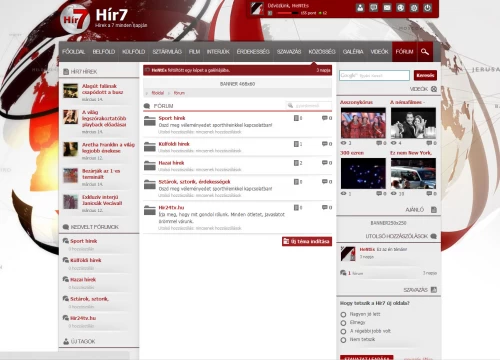Click the Ajánló section icon
The image size is (500, 360).
pyautogui.click(x=434, y=210)
